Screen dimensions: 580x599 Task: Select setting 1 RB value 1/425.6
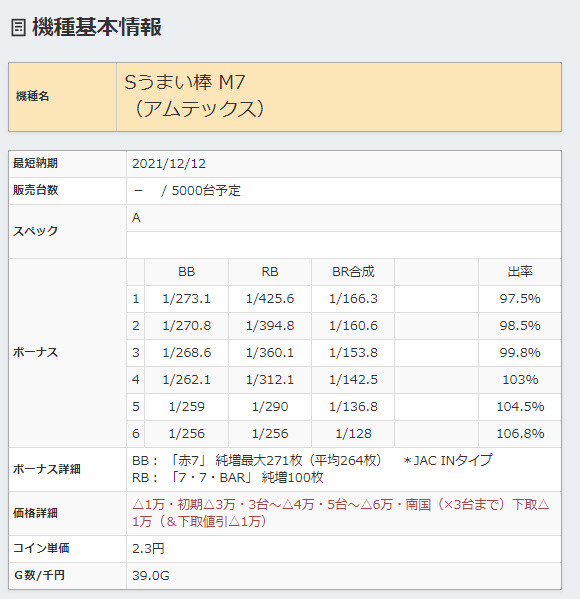point(270,299)
